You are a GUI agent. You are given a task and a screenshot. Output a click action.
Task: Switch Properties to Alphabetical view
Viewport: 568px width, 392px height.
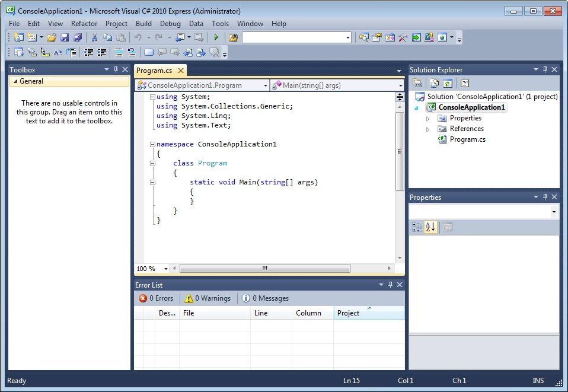tap(430, 227)
